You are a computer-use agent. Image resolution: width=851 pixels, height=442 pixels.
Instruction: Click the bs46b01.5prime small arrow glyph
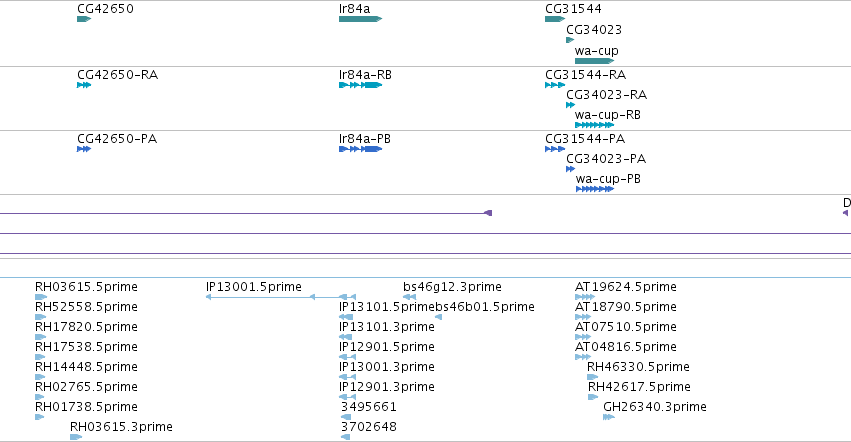[439, 317]
